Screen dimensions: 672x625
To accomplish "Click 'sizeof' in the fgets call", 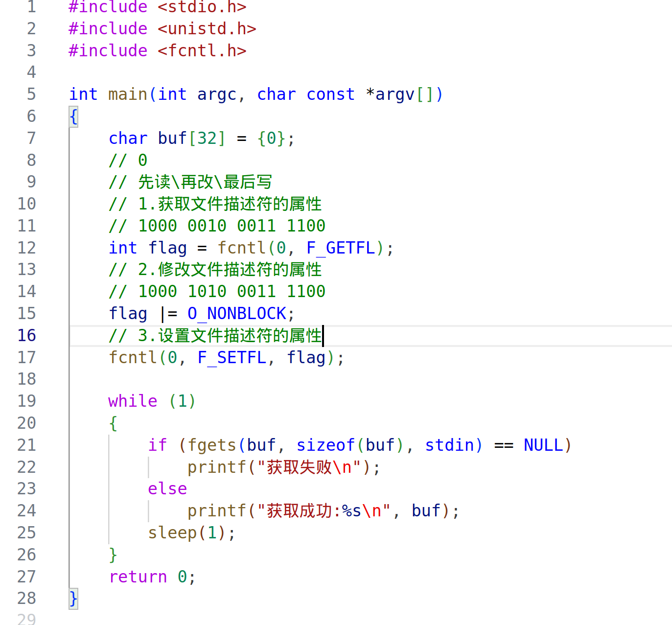I will click(325, 445).
